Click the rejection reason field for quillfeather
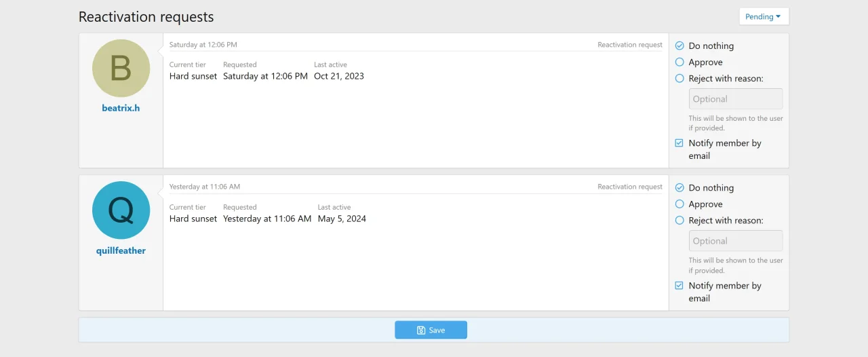Screen dimensions: 868x357 point(735,241)
